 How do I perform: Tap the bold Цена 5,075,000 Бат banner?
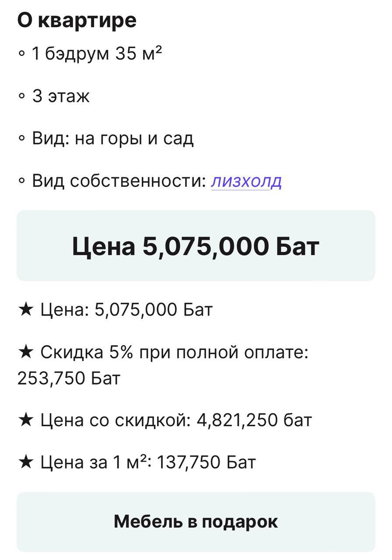(196, 246)
